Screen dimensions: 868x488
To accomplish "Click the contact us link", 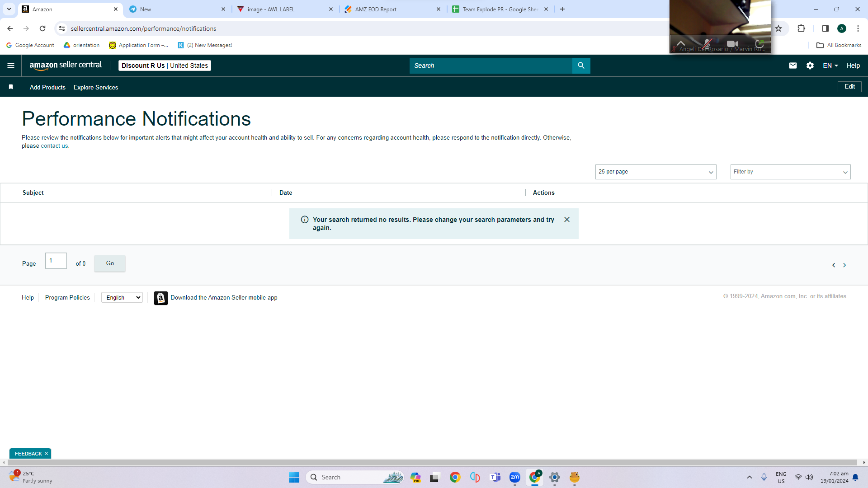I will click(54, 146).
